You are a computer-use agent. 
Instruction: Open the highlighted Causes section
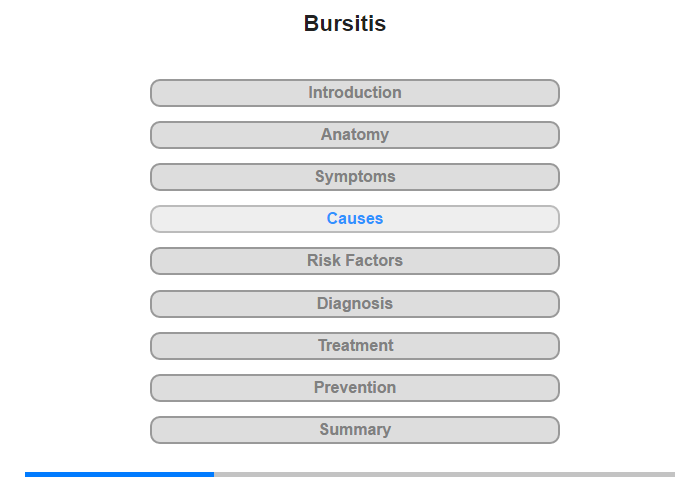[x=355, y=219]
